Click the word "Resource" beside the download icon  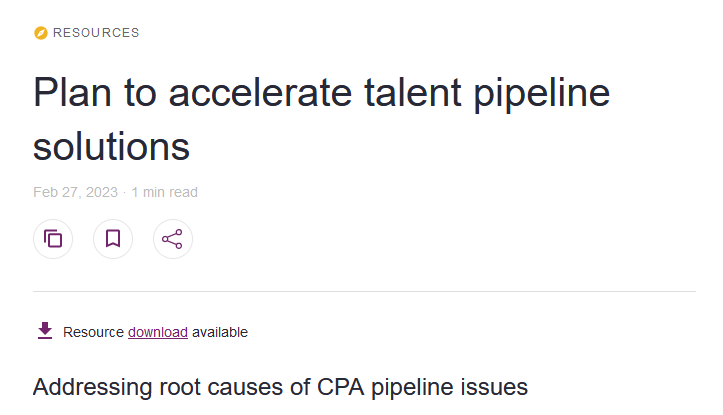coord(94,332)
